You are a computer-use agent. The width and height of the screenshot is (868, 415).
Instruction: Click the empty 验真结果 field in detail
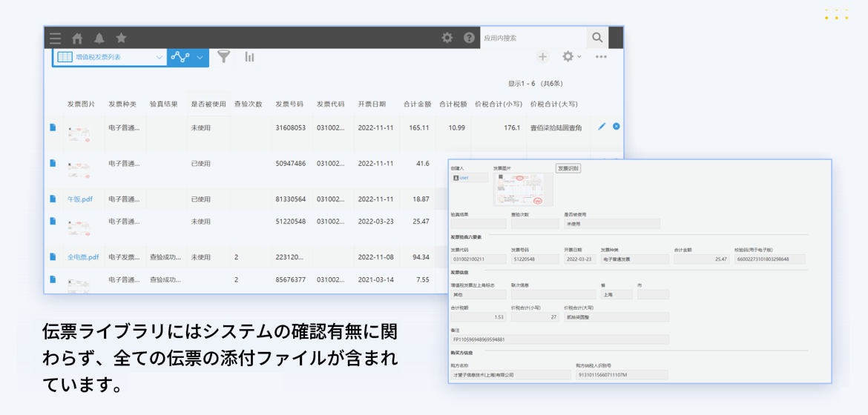coord(479,224)
